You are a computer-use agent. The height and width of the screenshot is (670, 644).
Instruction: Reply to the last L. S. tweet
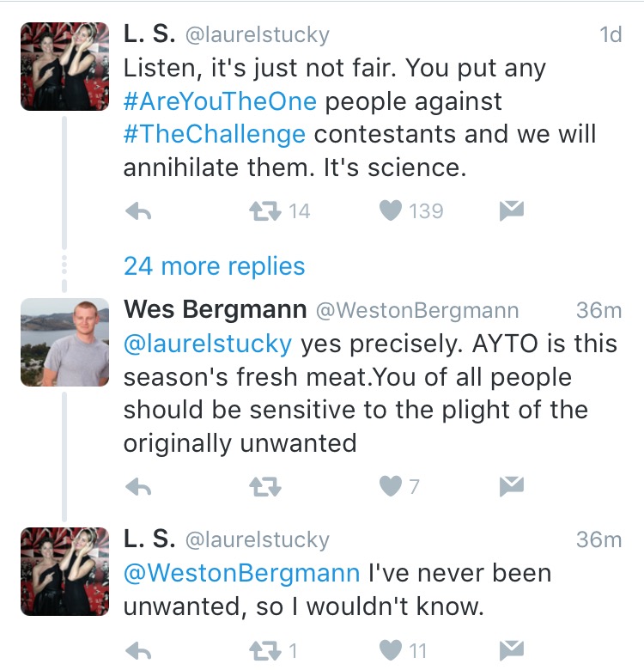coord(139,651)
